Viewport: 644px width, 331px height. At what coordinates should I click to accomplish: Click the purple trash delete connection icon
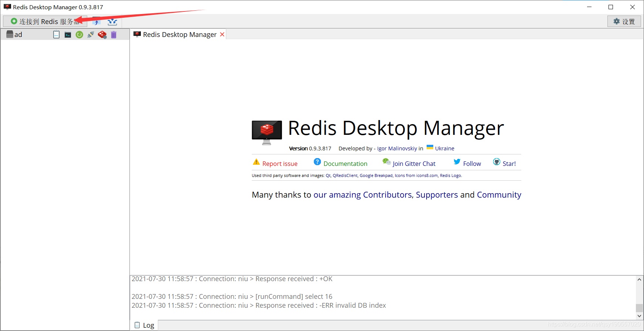[x=113, y=35]
